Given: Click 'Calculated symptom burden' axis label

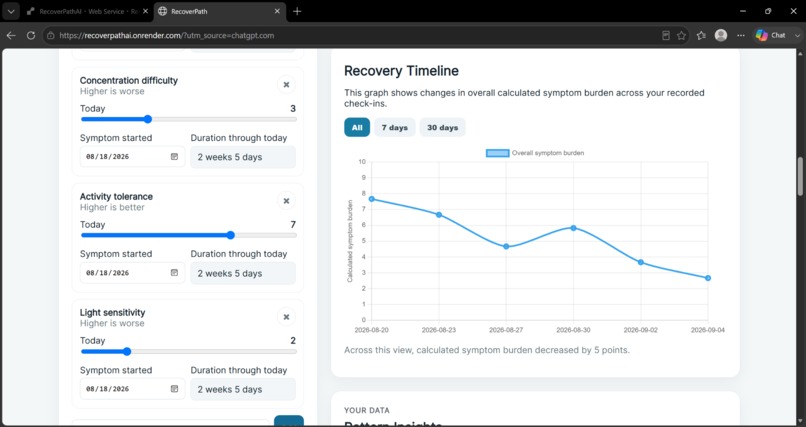Looking at the screenshot, I should coord(350,241).
